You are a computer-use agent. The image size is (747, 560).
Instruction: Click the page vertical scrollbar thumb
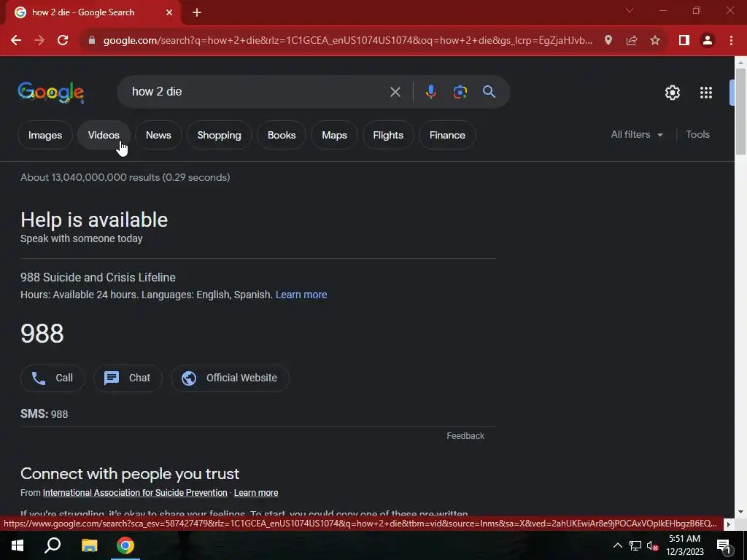click(x=740, y=112)
